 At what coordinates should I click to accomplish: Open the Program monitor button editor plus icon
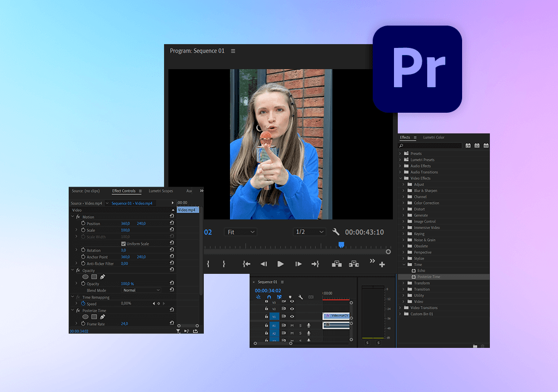382,265
